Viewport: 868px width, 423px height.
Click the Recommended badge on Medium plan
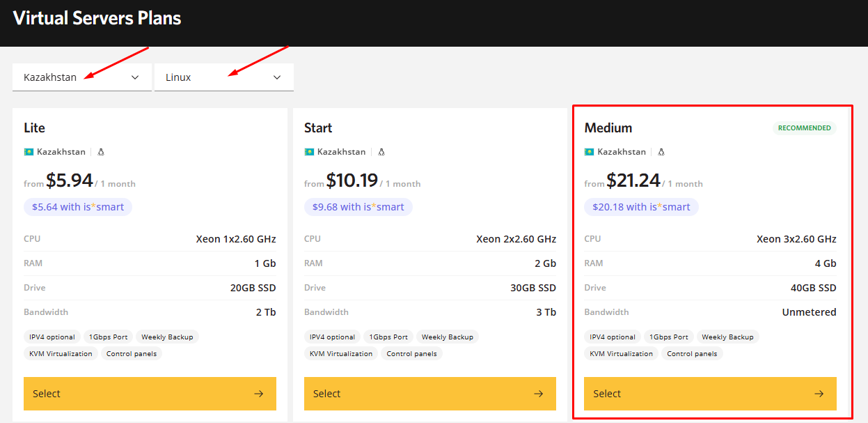(x=804, y=128)
